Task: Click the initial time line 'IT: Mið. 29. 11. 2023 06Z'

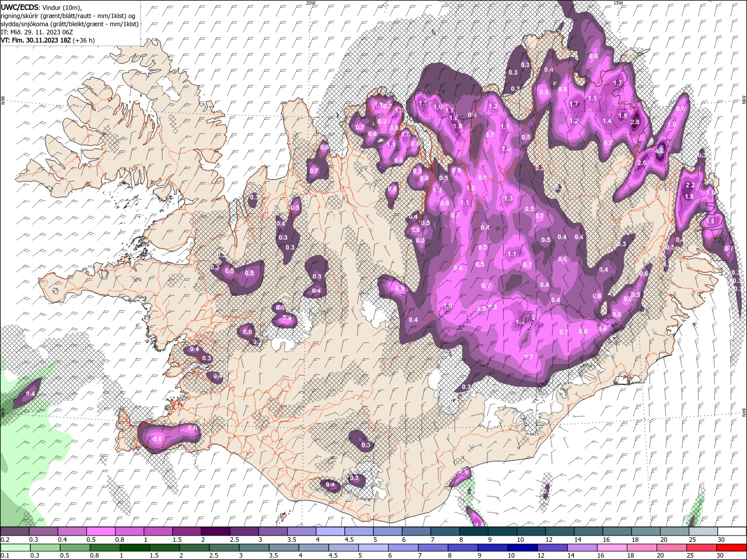Action: pyautogui.click(x=36, y=32)
